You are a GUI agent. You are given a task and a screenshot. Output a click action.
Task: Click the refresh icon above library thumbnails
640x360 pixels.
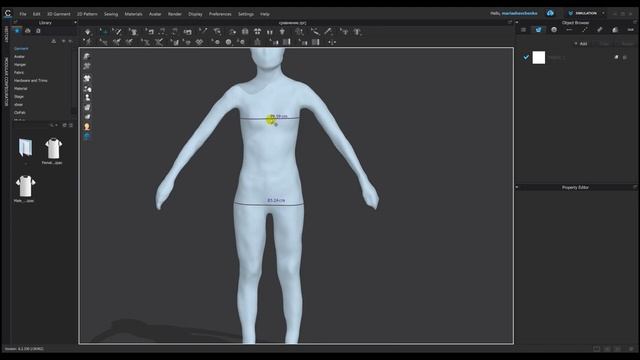pyautogui.click(x=64, y=125)
